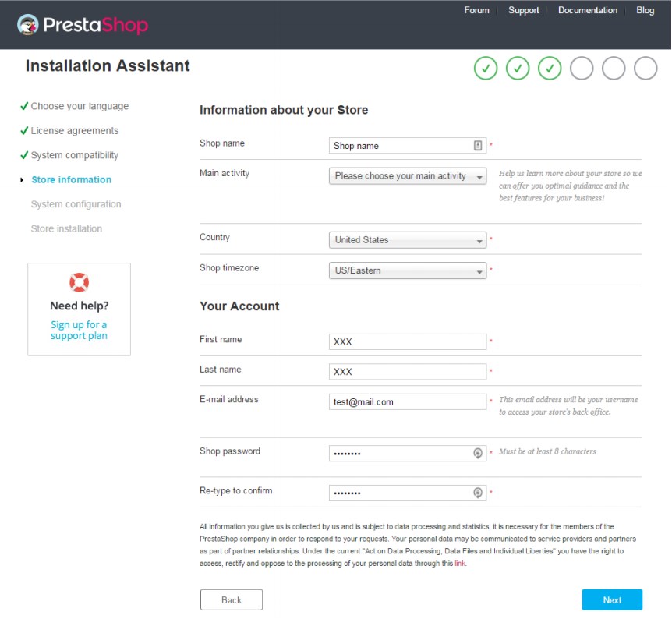Image resolution: width=672 pixels, height=640 pixels.
Task: Follow the Sign up for a support plan link
Action: coord(79,331)
